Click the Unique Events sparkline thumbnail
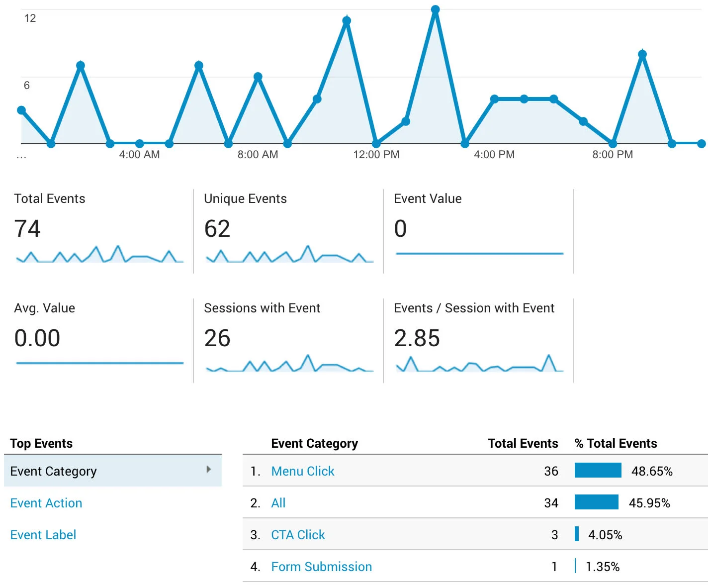Image resolution: width=708 pixels, height=588 pixels. [x=289, y=254]
